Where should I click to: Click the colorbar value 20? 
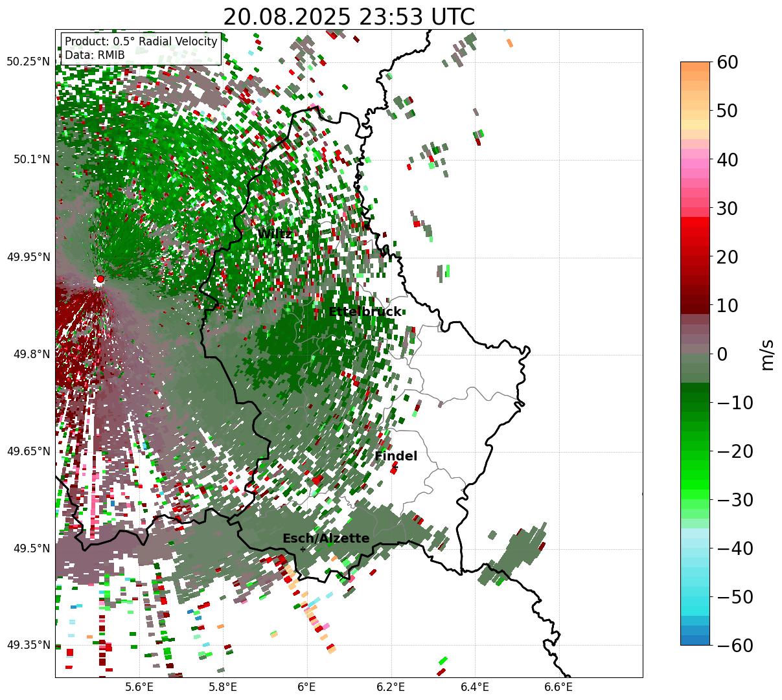[x=727, y=256]
